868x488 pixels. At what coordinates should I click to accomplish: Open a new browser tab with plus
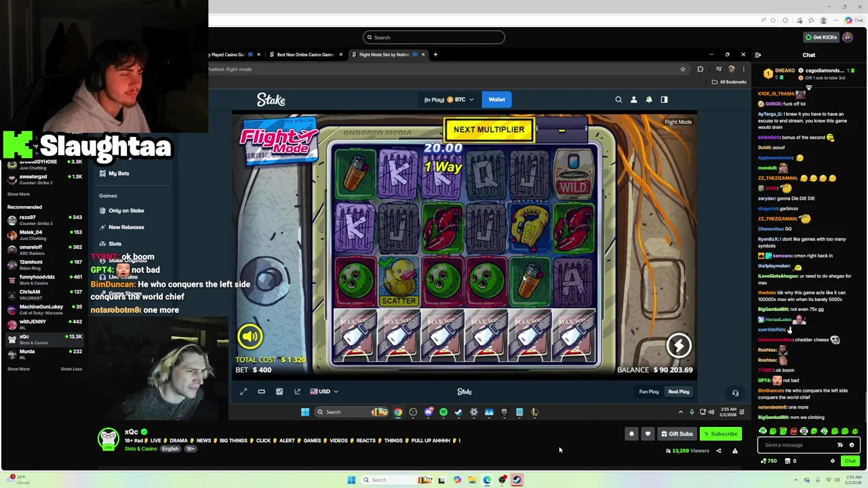click(435, 54)
